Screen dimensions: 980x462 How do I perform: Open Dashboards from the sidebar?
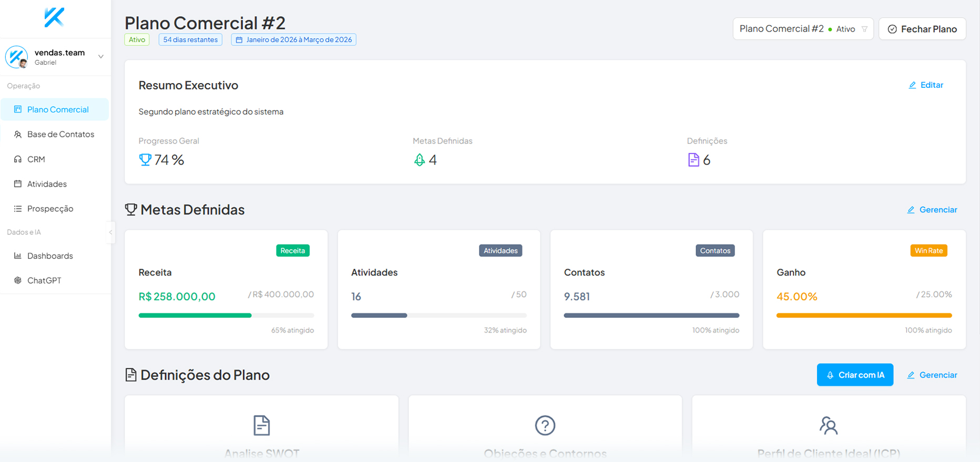pyautogui.click(x=50, y=256)
